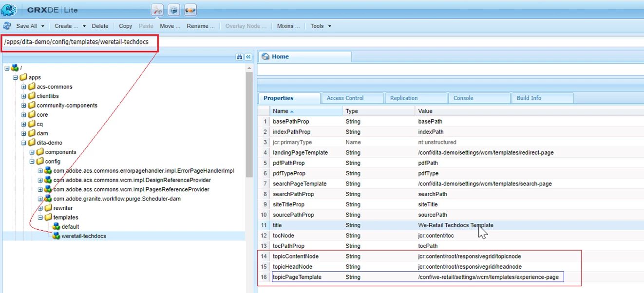Click the jcr:content/toc value cell
The image size is (644, 293).
[x=436, y=236]
